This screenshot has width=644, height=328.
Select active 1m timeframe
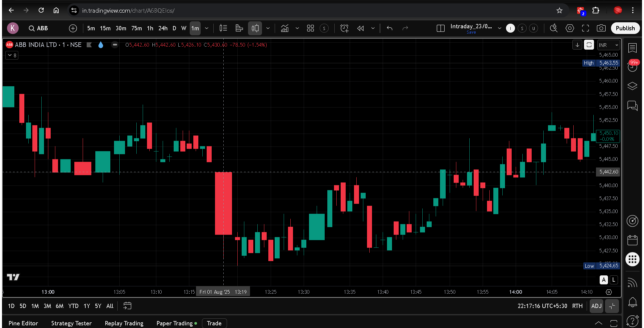[195, 28]
